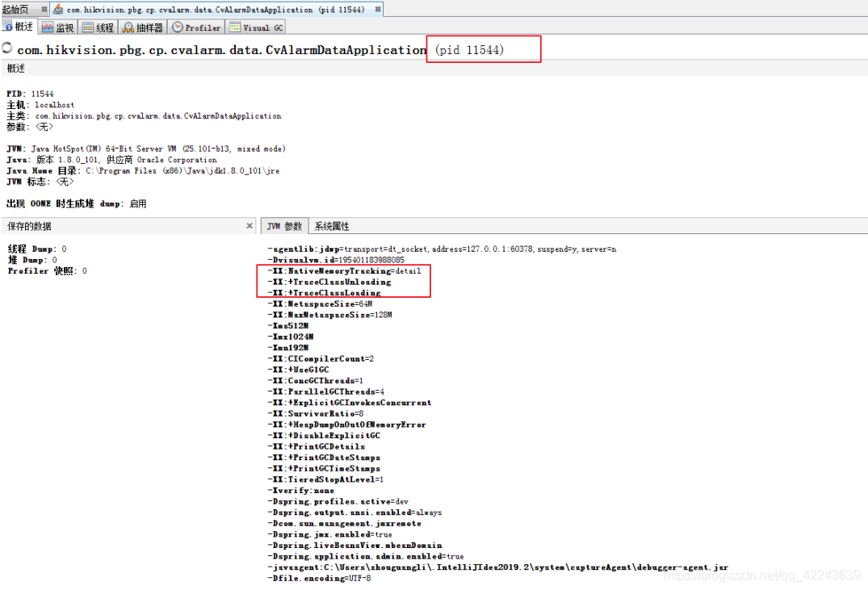Click the -XX:NativeMemoryTracking=detail argument
The height and width of the screenshot is (590, 868).
[344, 271]
